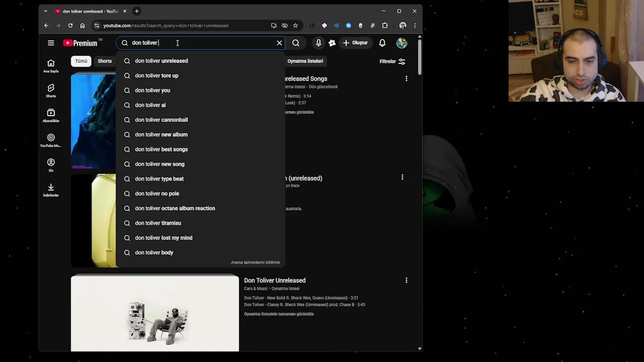The width and height of the screenshot is (644, 362).
Task: Choose suggestion 'don toliver ai'
Action: click(x=200, y=105)
